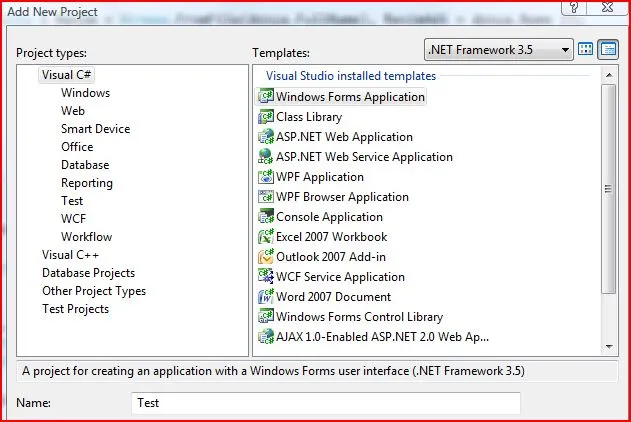631x422 pixels.
Task: Select Other Project Types node
Action: pos(94,291)
